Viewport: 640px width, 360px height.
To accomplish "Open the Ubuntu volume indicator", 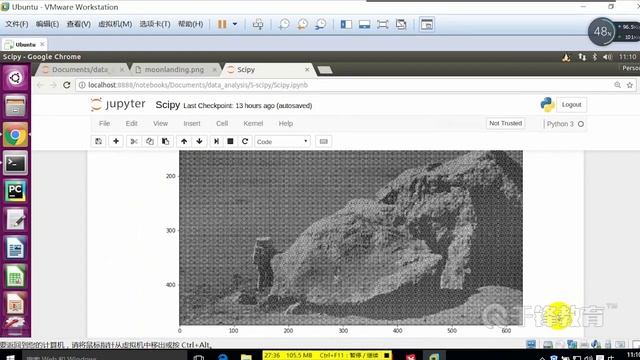I will tap(607, 57).
